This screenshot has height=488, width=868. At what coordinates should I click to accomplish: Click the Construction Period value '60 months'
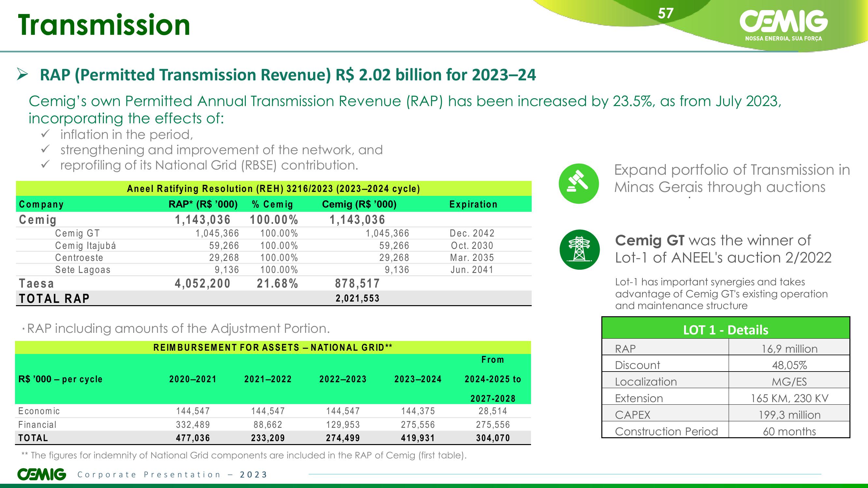tap(790, 431)
